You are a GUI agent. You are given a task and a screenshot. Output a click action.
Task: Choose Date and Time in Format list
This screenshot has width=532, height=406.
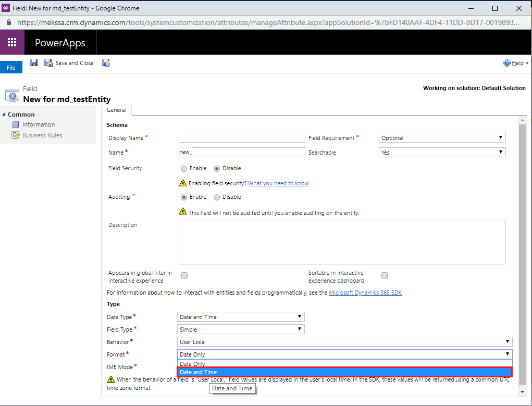pyautogui.click(x=345, y=372)
